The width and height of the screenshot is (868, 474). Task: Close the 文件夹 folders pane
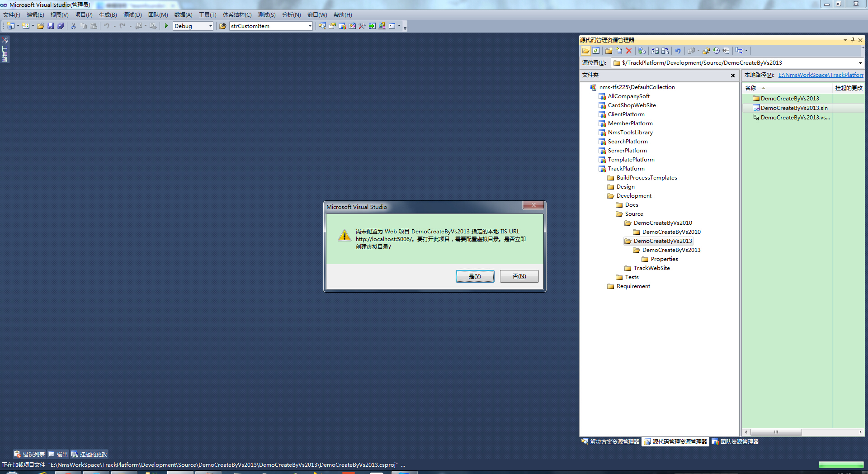tap(733, 76)
